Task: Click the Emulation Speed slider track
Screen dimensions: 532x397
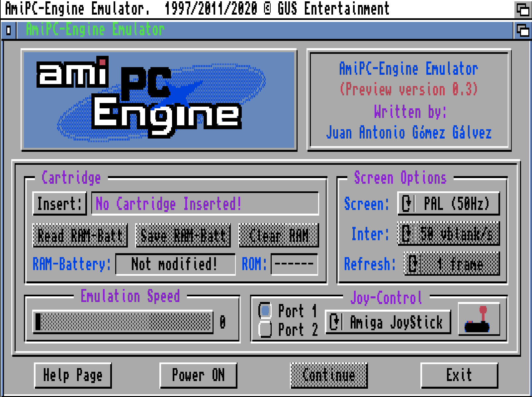Action: pos(123,322)
